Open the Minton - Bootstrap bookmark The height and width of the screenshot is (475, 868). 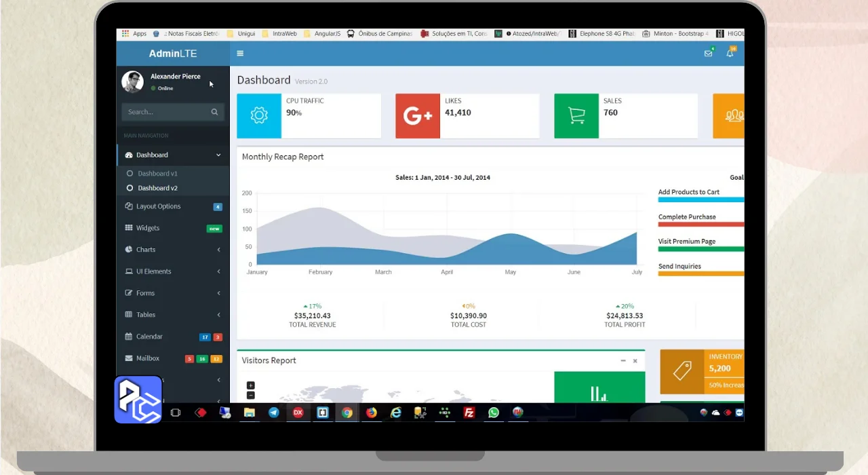675,33
